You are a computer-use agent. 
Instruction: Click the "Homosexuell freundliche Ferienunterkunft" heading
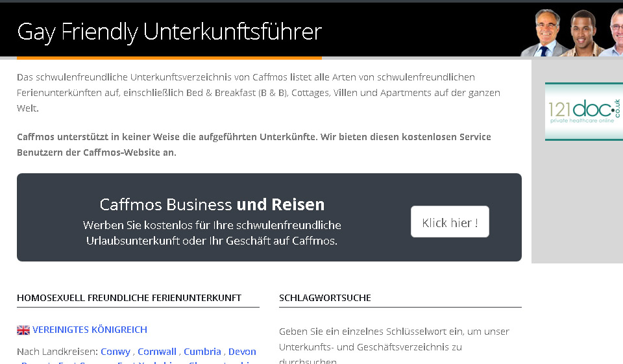tap(128, 298)
